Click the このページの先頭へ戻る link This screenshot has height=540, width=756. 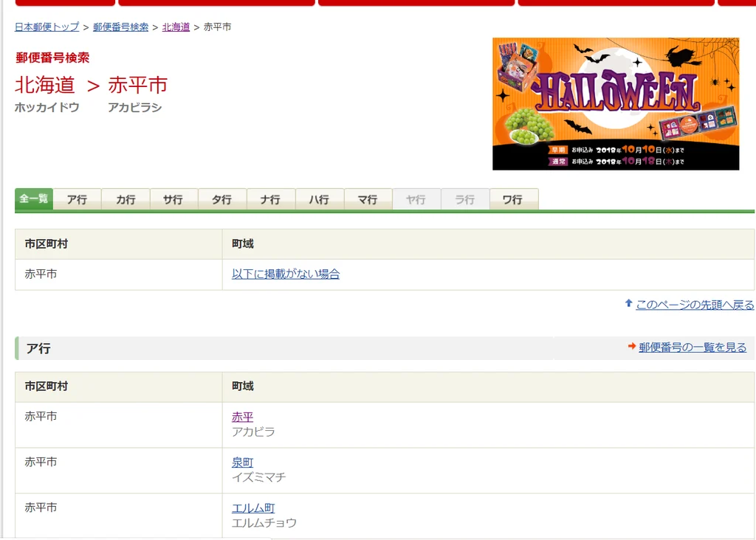[695, 305]
